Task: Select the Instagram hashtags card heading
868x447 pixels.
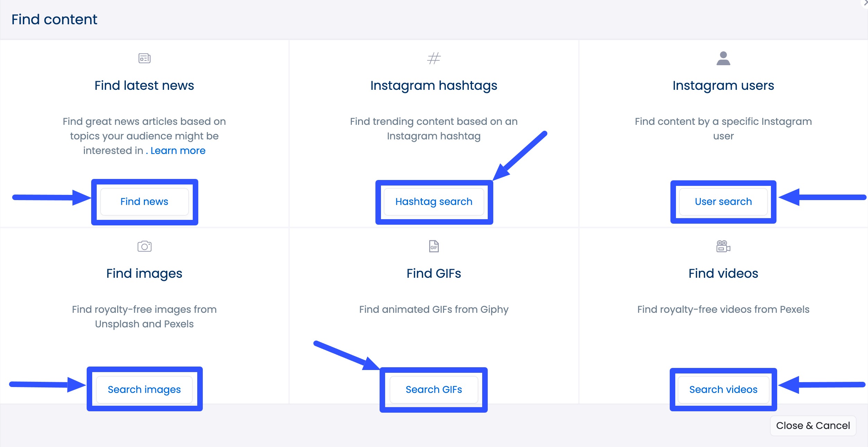Action: pos(434,86)
